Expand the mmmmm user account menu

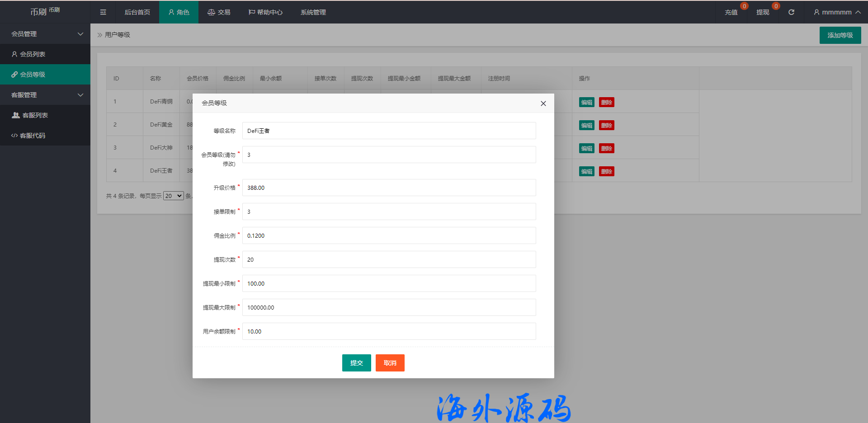pyautogui.click(x=836, y=12)
